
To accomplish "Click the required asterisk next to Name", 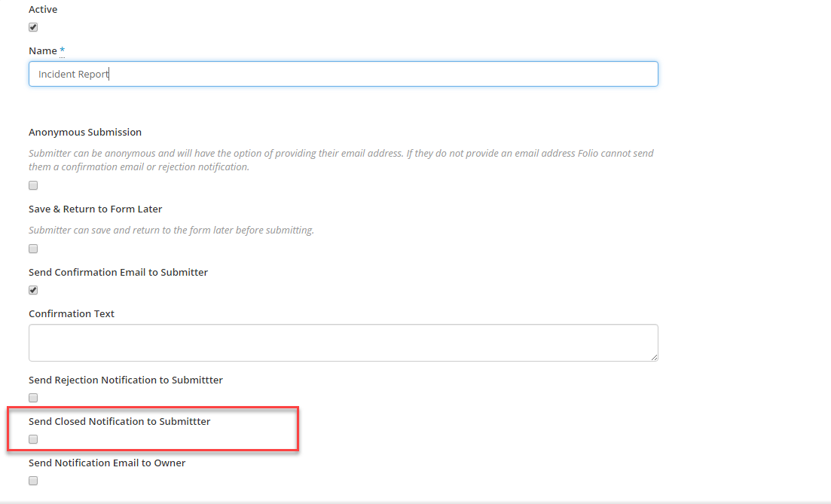I will coord(62,50).
